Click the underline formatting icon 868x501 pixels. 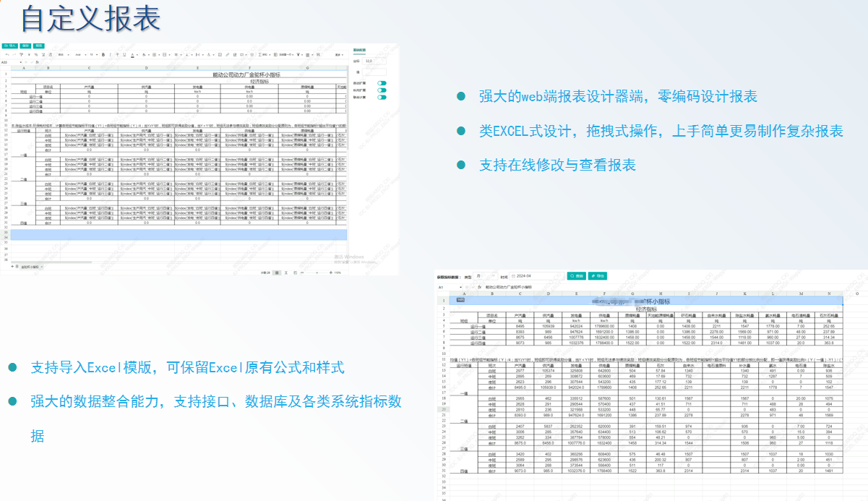coord(124,54)
